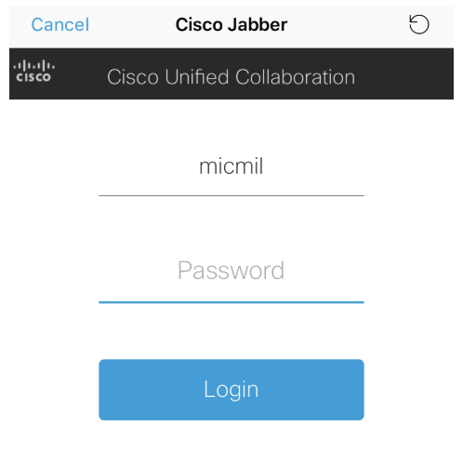476x476 pixels.
Task: Click the Cisco bars emblem above wordmark
Action: (x=34, y=65)
